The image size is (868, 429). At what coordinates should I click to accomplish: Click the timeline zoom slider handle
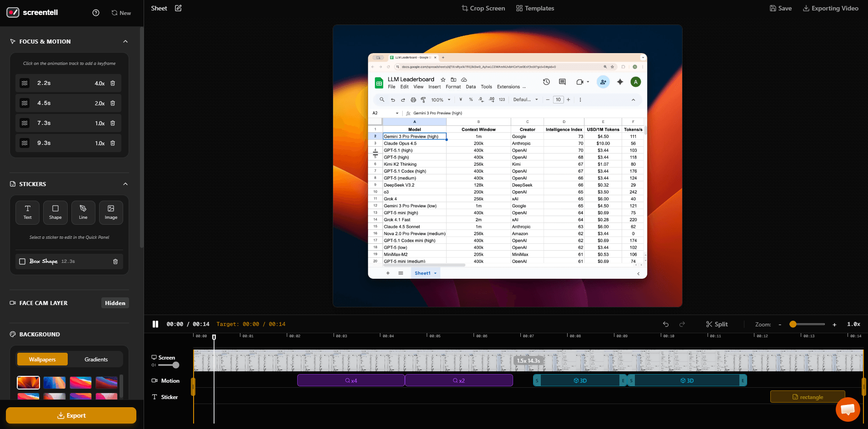click(793, 324)
